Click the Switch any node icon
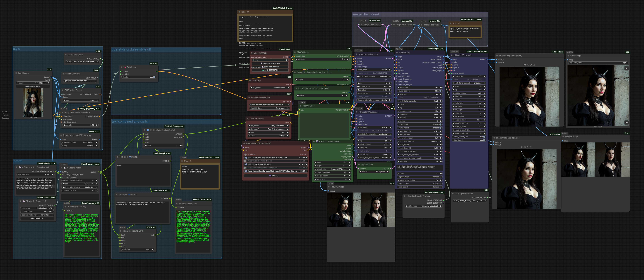 point(125,67)
